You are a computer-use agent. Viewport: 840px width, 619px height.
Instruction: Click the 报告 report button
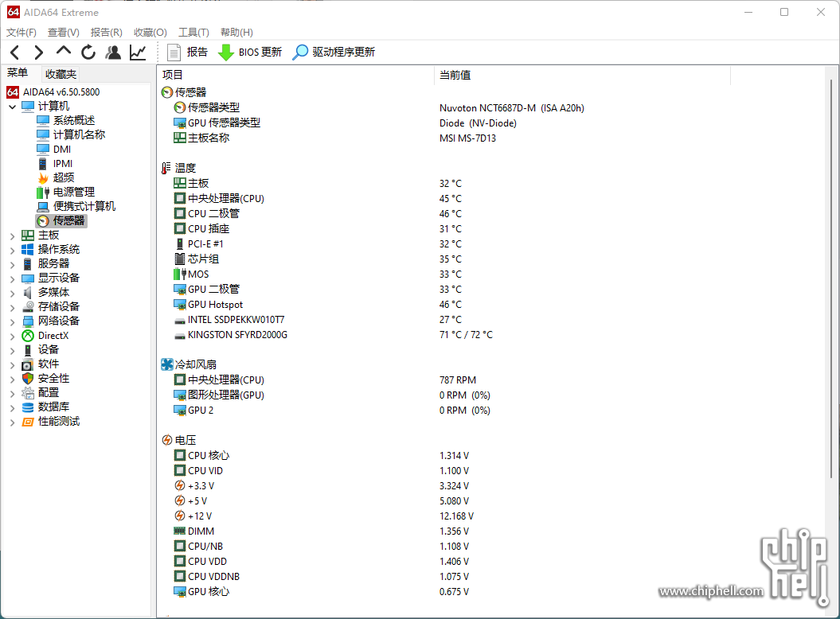pos(187,52)
